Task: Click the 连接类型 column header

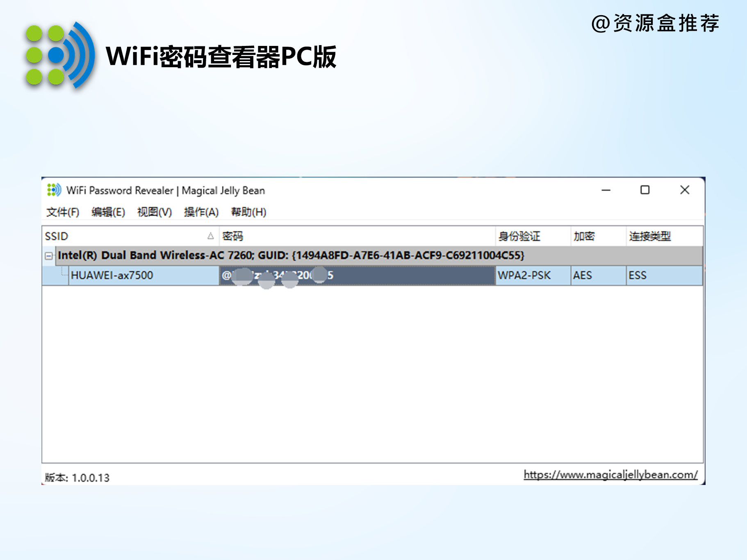Action: coord(664,236)
